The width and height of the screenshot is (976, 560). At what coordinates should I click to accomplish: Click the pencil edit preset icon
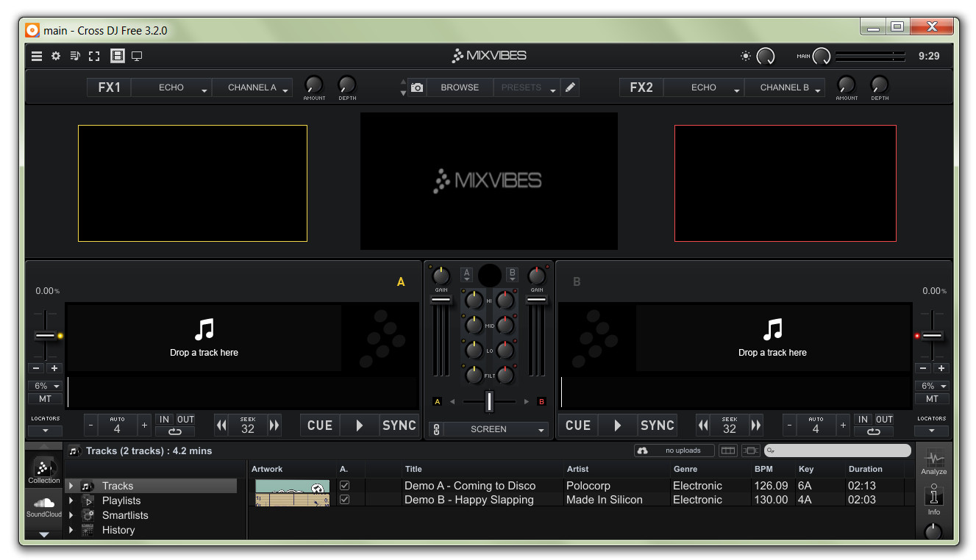(570, 87)
